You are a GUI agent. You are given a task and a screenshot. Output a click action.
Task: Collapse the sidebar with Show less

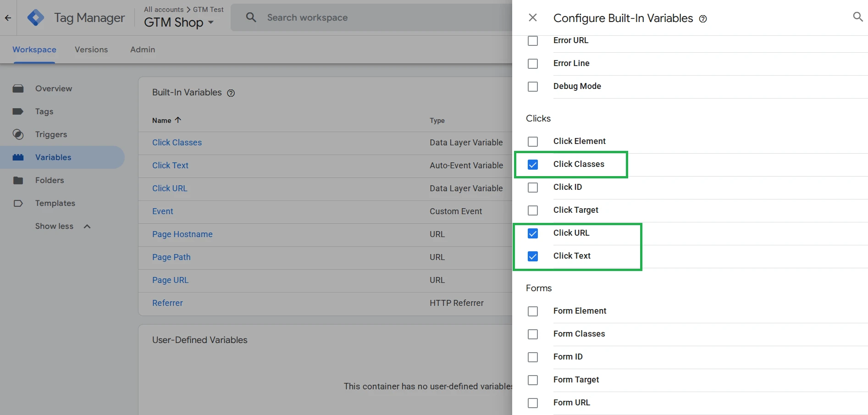coord(63,226)
